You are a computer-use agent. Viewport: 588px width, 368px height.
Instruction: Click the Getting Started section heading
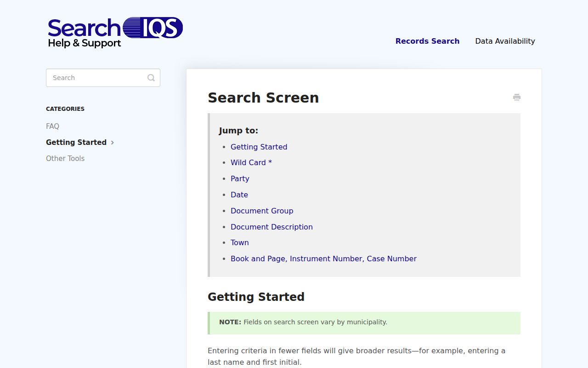coord(256,297)
